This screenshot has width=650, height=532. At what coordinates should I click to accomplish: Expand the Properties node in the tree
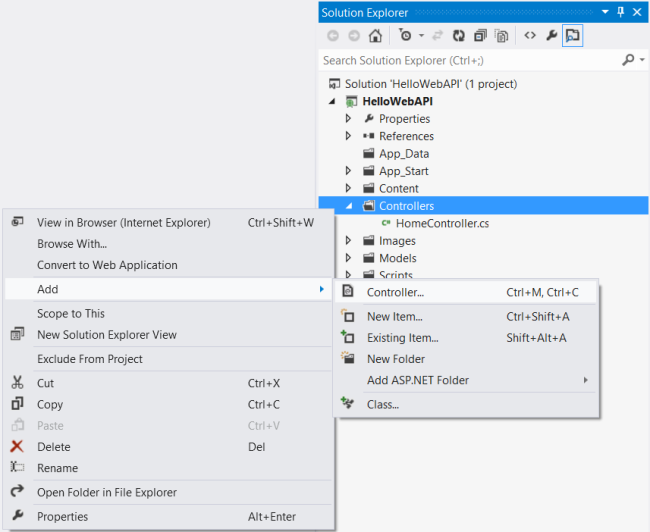[348, 119]
